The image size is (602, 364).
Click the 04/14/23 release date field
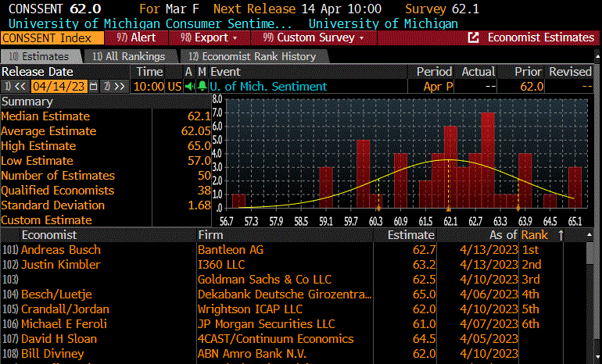pos(59,87)
